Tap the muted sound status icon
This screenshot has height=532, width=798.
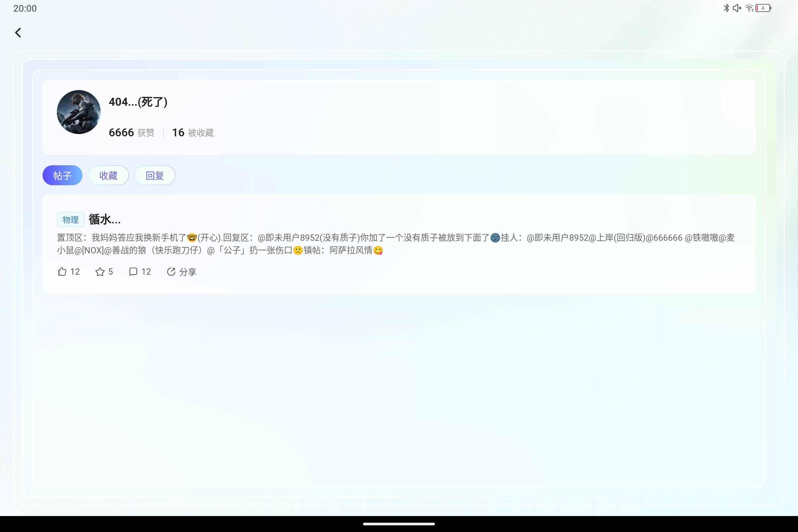point(737,8)
